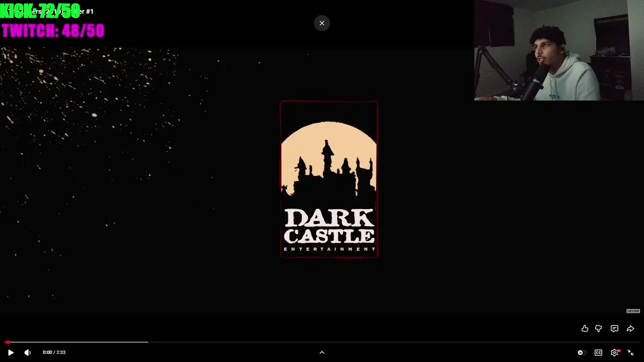Close the overlay with the X button

[322, 23]
